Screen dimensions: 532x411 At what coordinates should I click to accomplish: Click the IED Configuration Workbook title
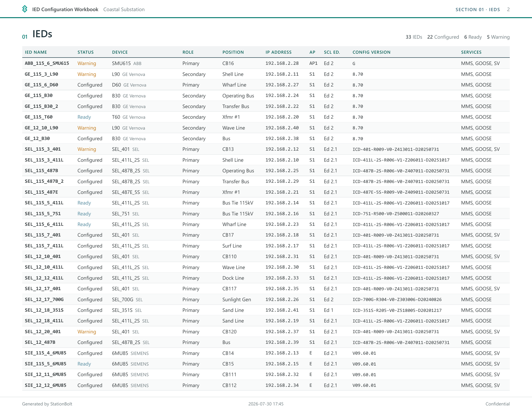pos(65,9)
